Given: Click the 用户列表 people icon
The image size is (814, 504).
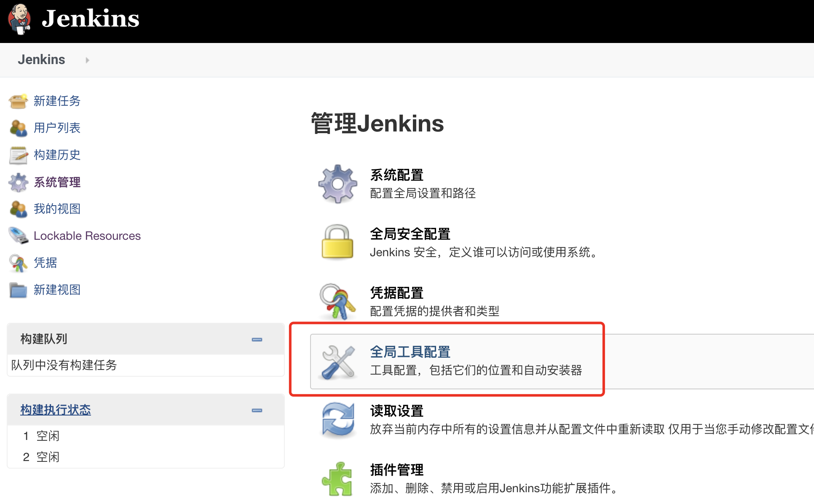Looking at the screenshot, I should coord(18,128).
